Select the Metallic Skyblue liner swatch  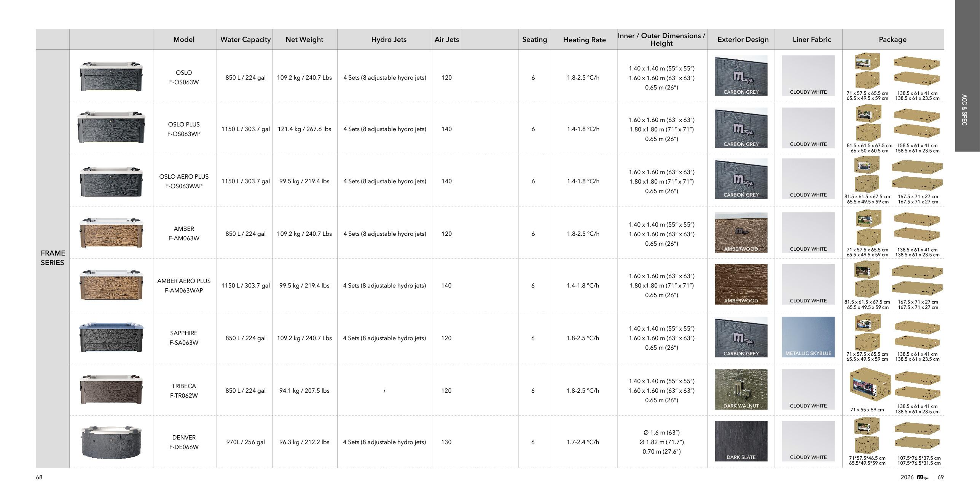pos(808,337)
